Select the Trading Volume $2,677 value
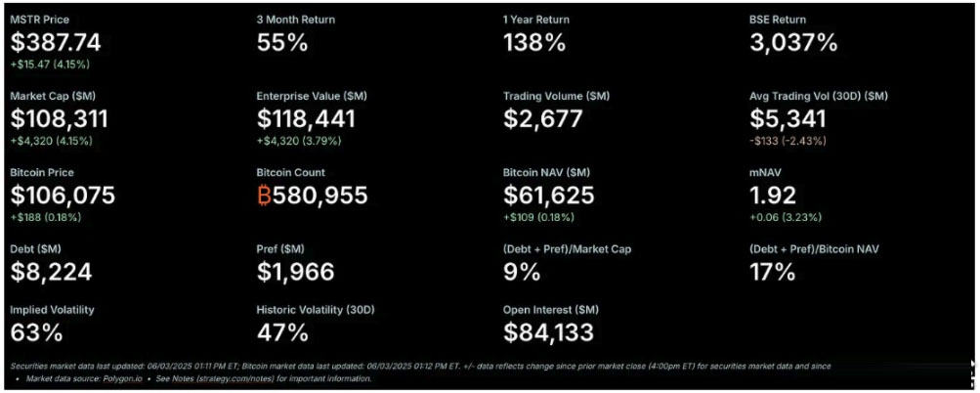 [x=543, y=119]
